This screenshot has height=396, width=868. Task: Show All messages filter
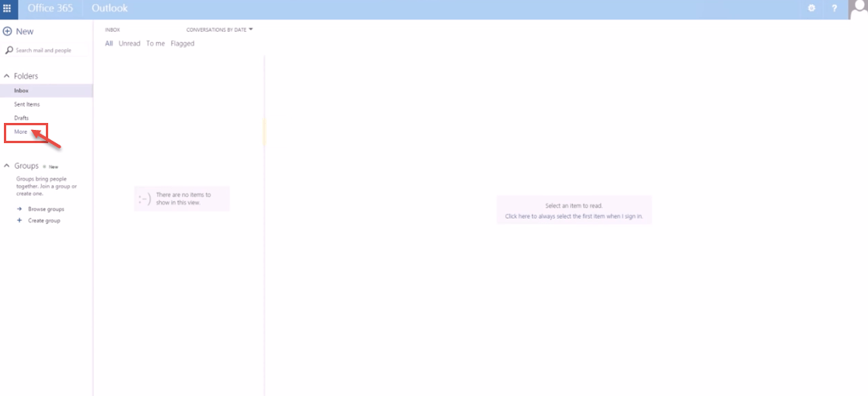point(109,44)
